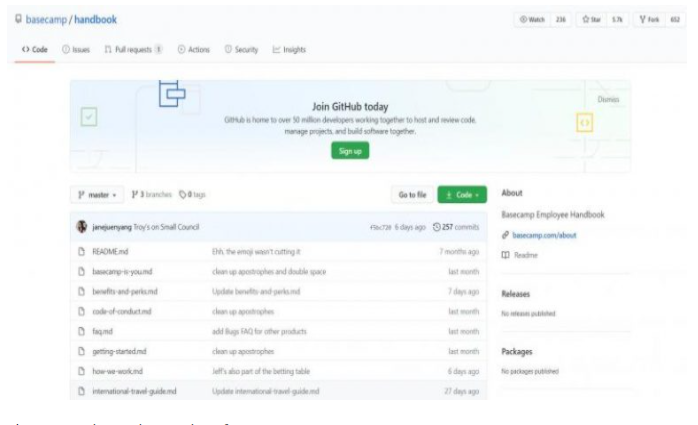This screenshot has width=698, height=425.
Task: Click the link chain icon in About
Action: (x=505, y=235)
